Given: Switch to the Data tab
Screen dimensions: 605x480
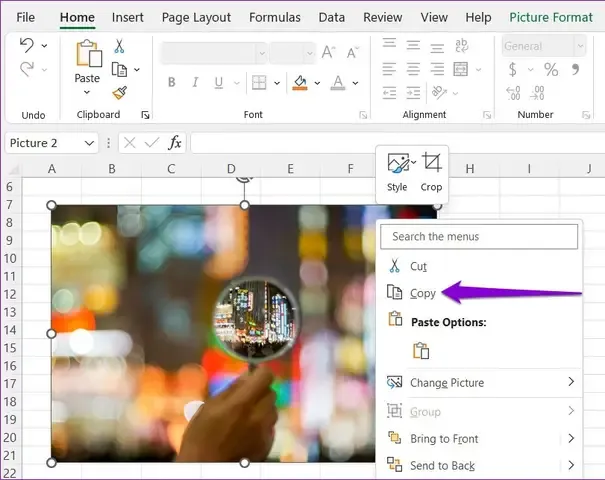Looking at the screenshot, I should pos(332,17).
